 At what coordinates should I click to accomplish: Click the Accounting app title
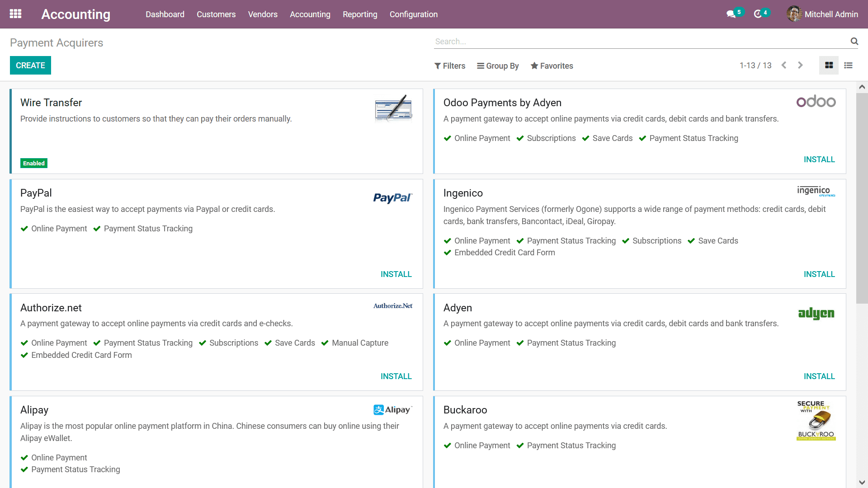pos(75,14)
